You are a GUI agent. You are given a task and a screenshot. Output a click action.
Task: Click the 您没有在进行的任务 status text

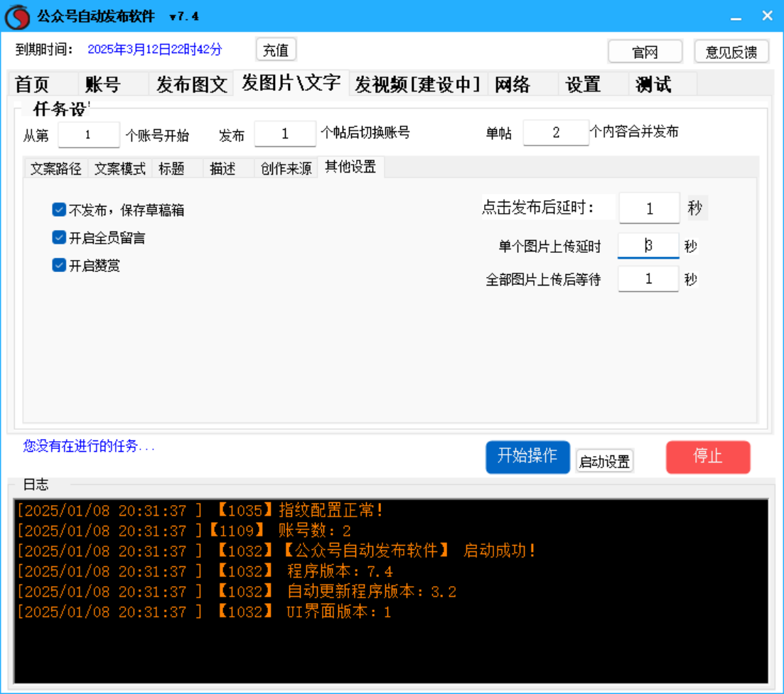[89, 445]
